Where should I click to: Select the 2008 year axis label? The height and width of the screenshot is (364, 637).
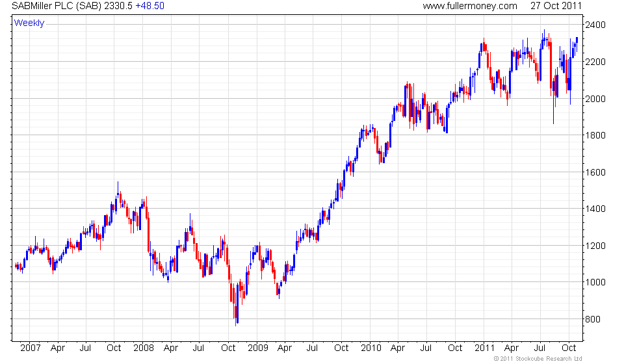tap(144, 348)
